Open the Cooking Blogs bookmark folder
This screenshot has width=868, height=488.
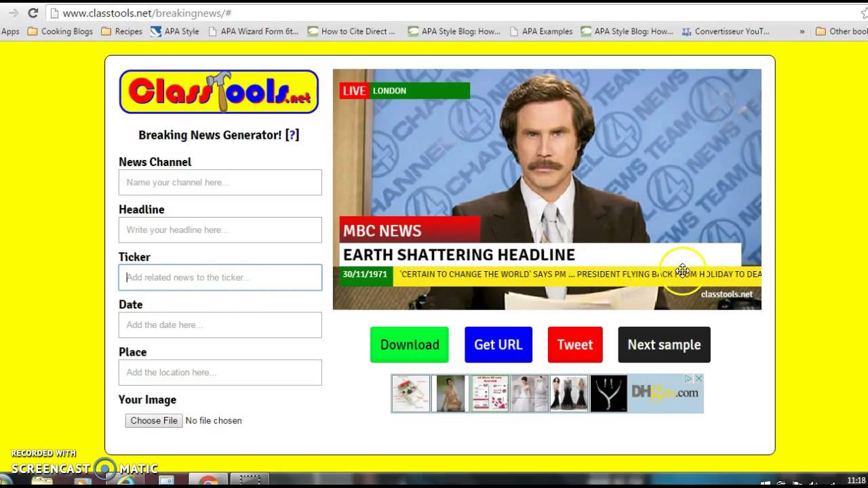60,31
